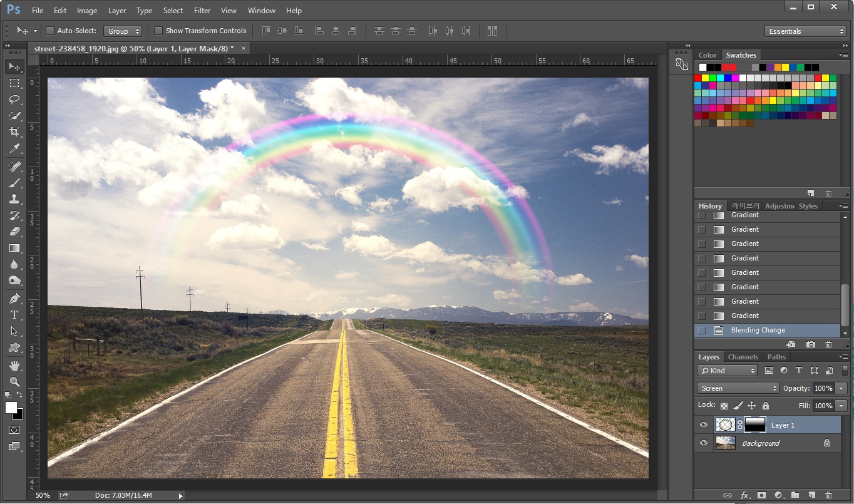Screen dimensions: 854x504
Task: Toggle the mask link on Layer 1
Action: [739, 425]
